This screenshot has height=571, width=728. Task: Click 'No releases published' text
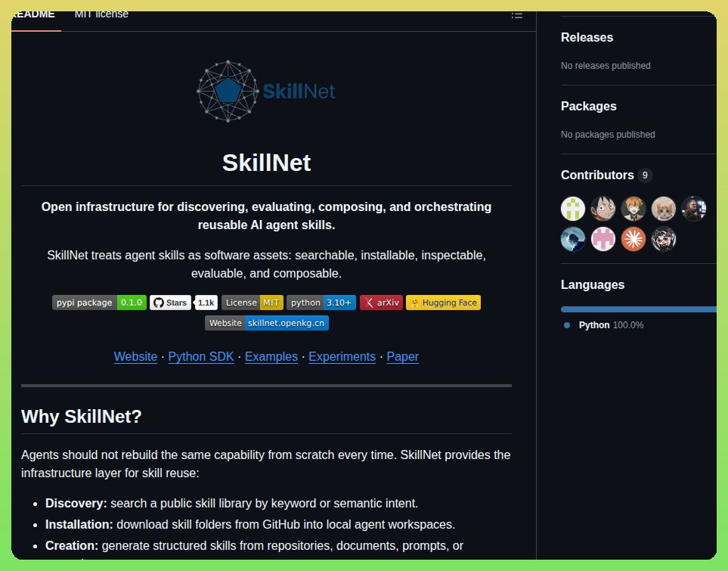pos(606,66)
